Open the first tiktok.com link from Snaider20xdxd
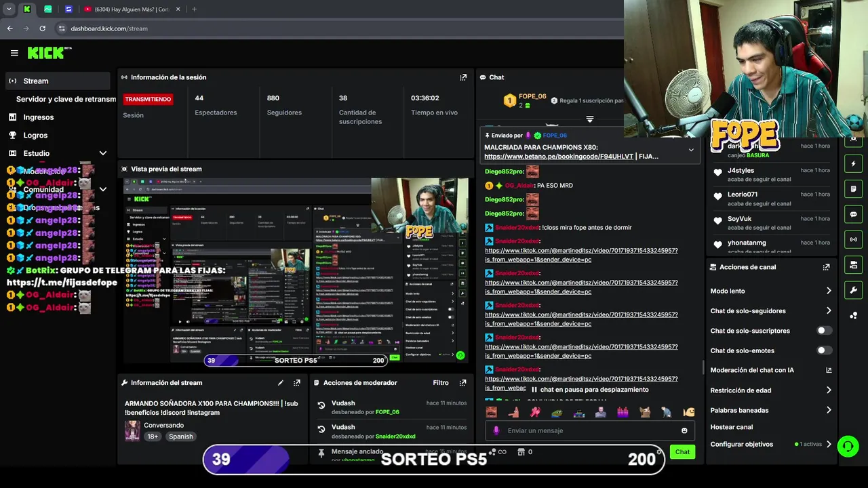 pyautogui.click(x=581, y=255)
